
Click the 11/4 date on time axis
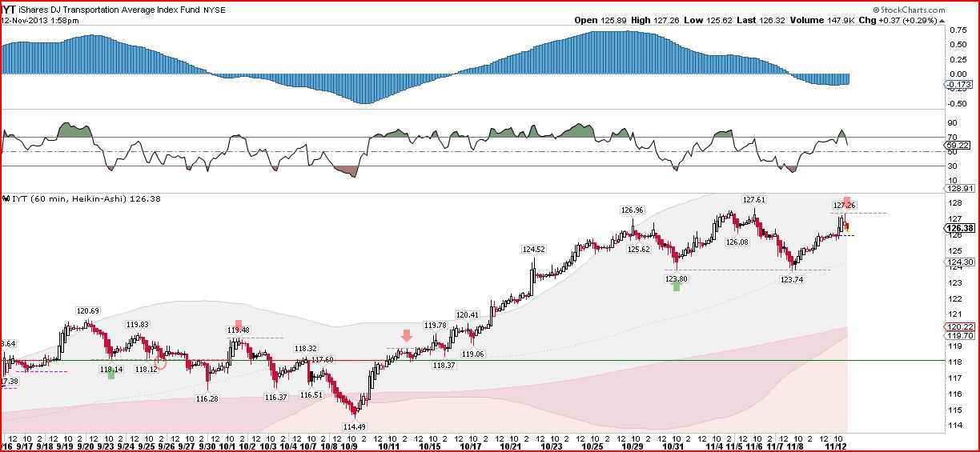point(715,446)
